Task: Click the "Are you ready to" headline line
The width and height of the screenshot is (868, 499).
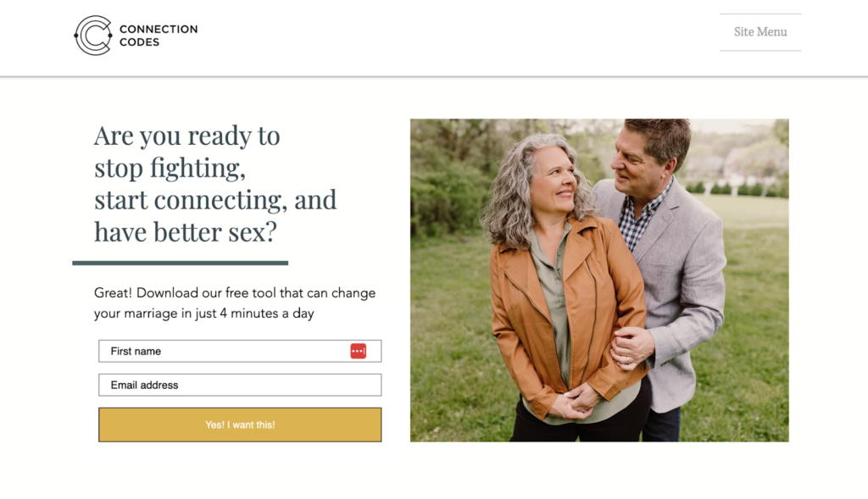Action: 186,136
